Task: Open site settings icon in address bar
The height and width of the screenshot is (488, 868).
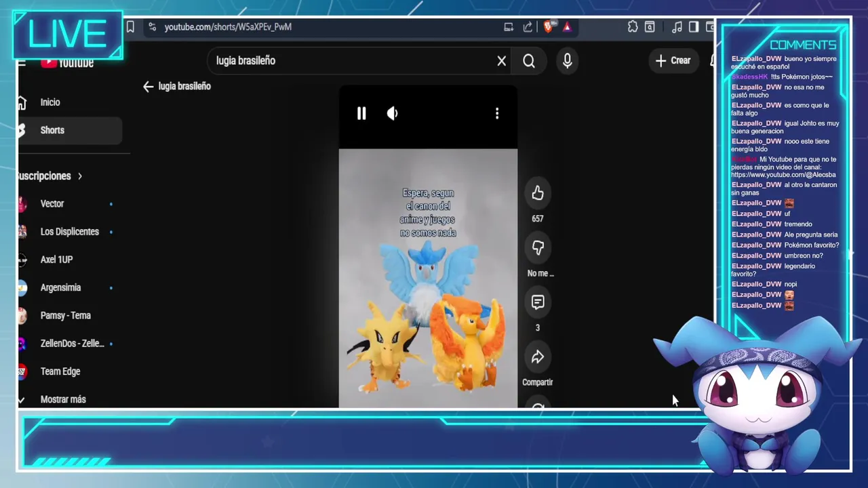Action: (152, 27)
